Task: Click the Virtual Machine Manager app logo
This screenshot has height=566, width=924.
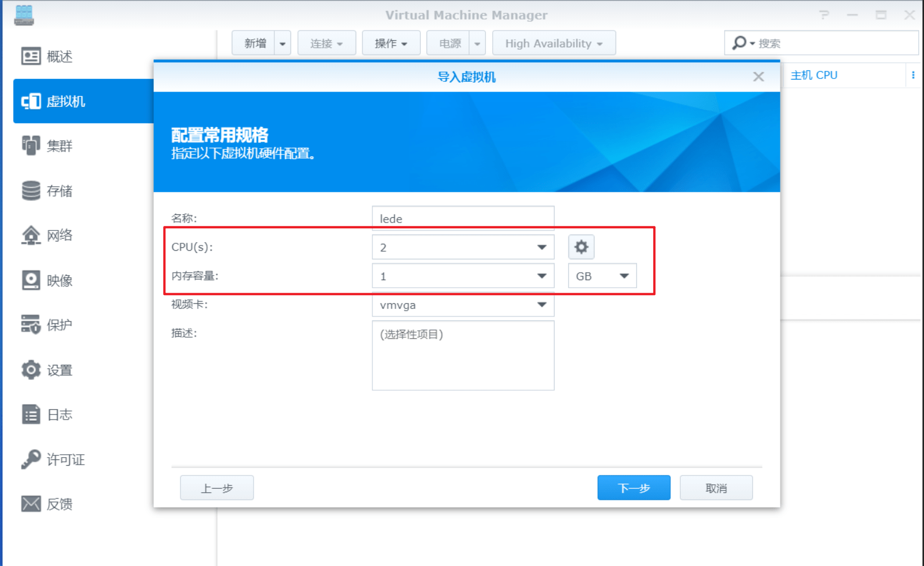Action: point(24,15)
